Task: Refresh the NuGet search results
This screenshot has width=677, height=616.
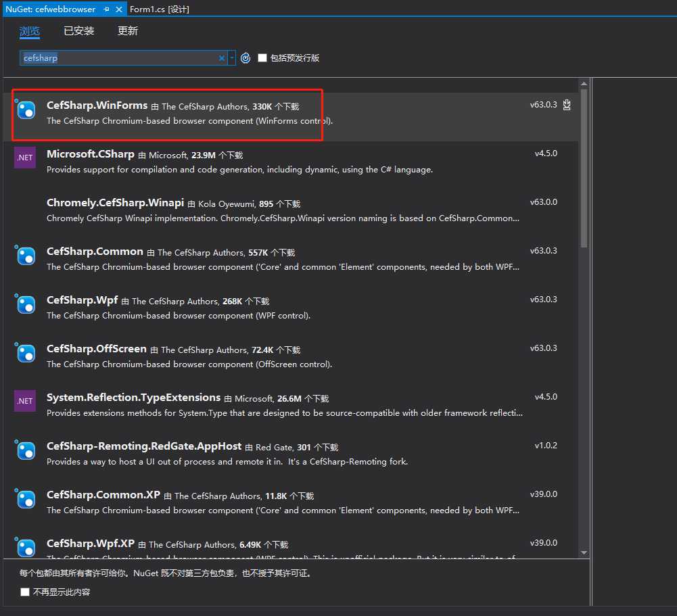Action: click(x=246, y=58)
